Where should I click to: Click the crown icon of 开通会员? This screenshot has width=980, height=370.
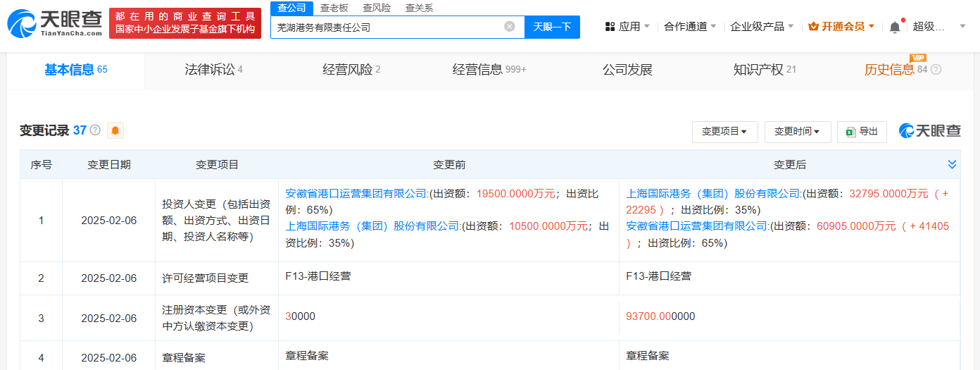pos(813,27)
